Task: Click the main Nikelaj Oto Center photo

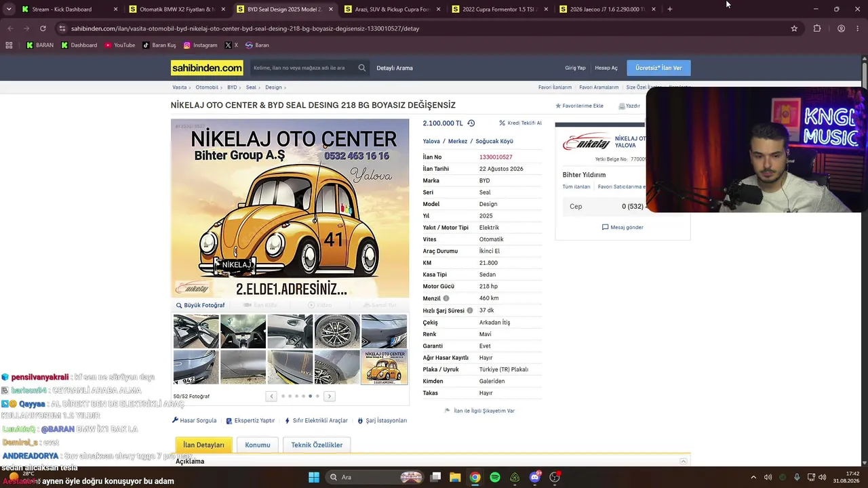Action: (290, 209)
